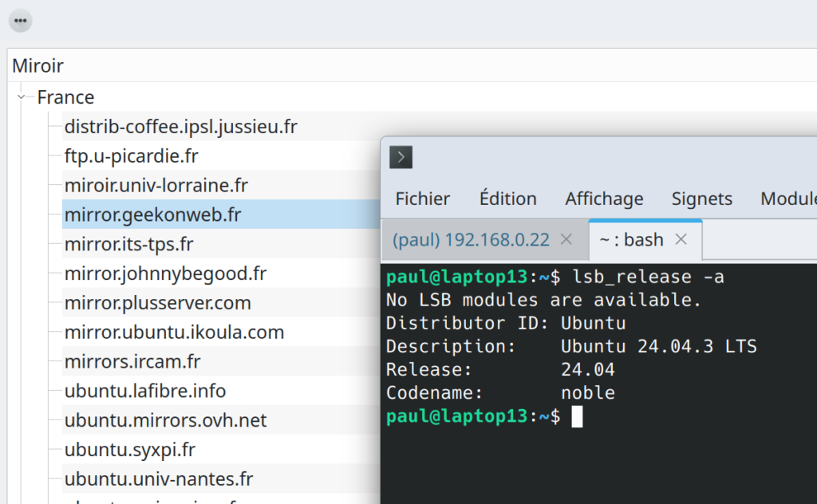
Task: Pick miroir.univ-lorraine.fr from the list
Action: (x=156, y=185)
